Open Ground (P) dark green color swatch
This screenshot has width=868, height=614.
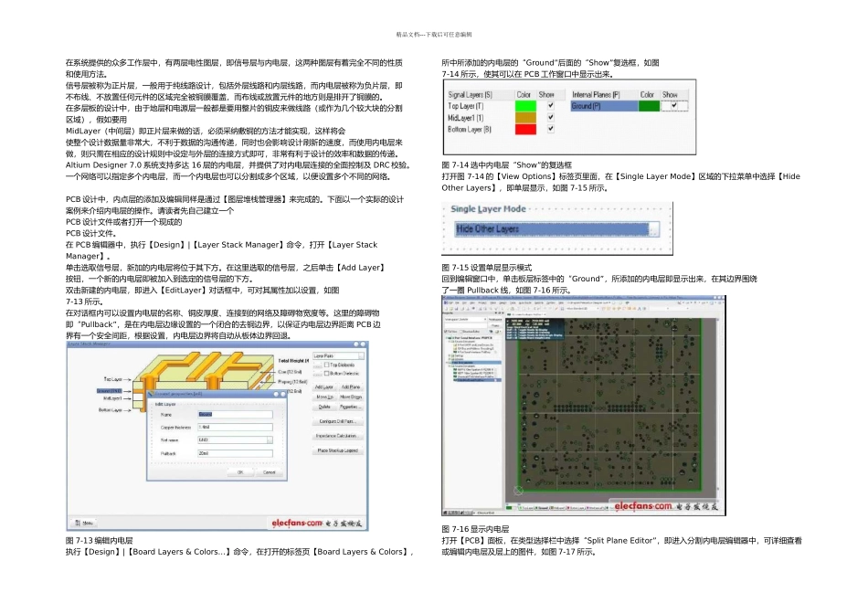coord(649,106)
